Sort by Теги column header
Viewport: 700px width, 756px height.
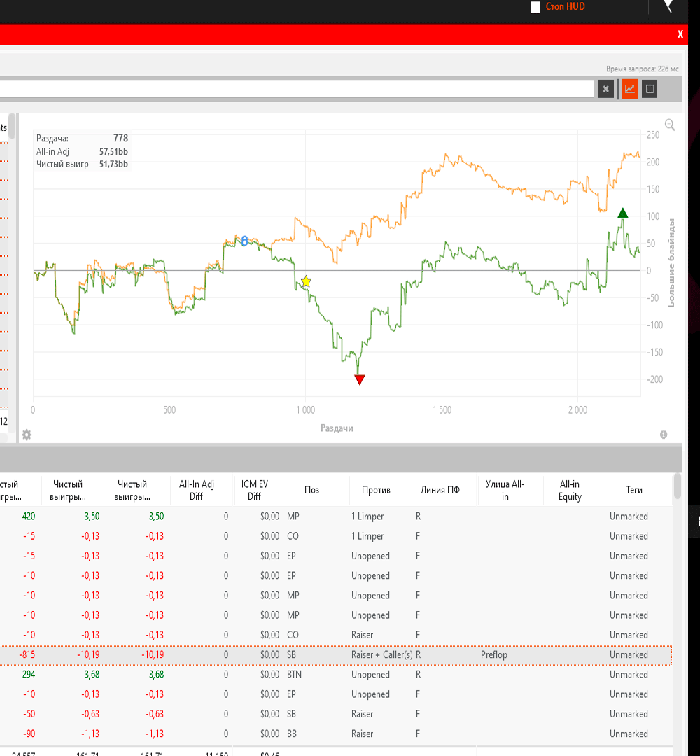point(634,490)
